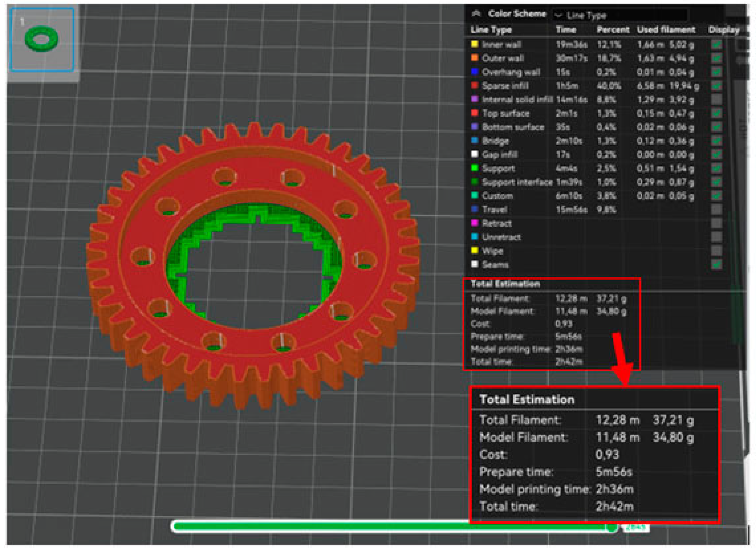Image resolution: width=756 pixels, height=553 pixels.
Task: Enable Retract display checkbox
Action: (716, 223)
